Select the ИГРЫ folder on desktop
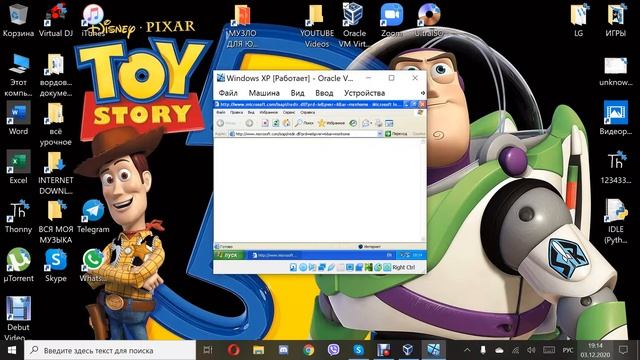The image size is (640, 360). [616, 20]
